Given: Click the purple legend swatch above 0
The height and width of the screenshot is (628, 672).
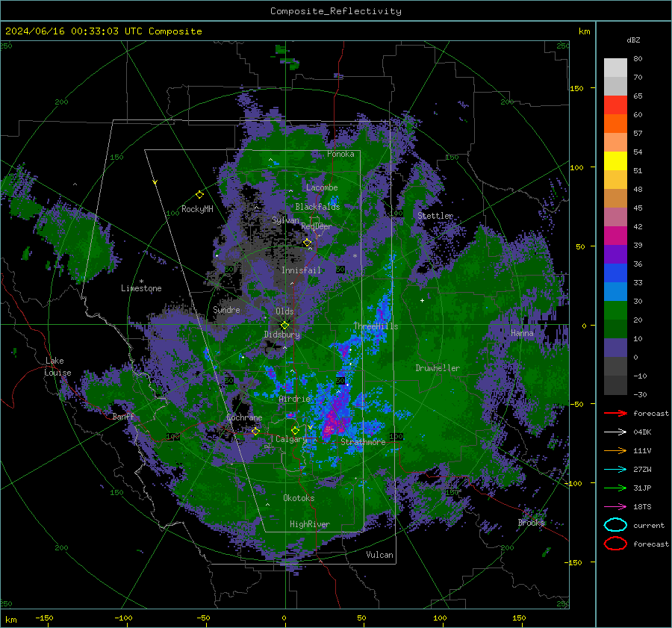Looking at the screenshot, I should (615, 348).
